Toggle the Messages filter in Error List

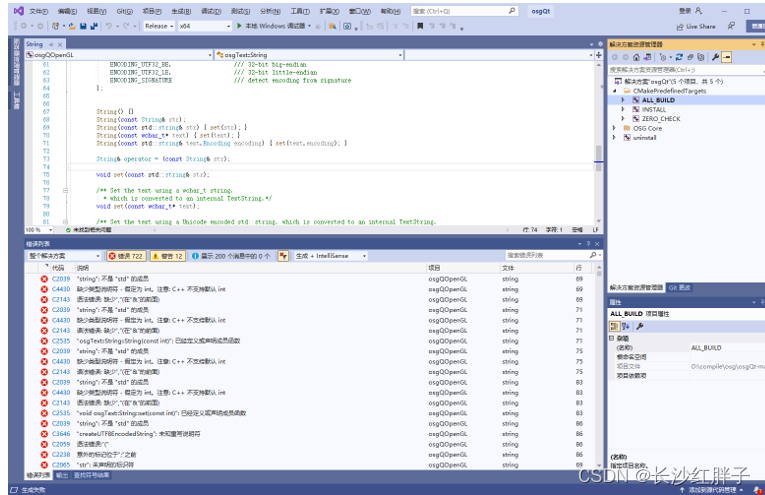tap(231, 256)
